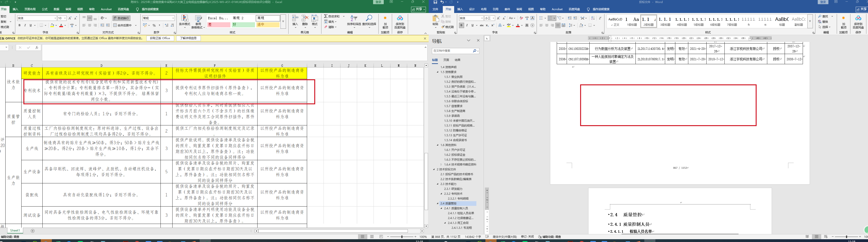868x242 pixels.
Task: Click Excel increase font size icon
Action: (70, 18)
